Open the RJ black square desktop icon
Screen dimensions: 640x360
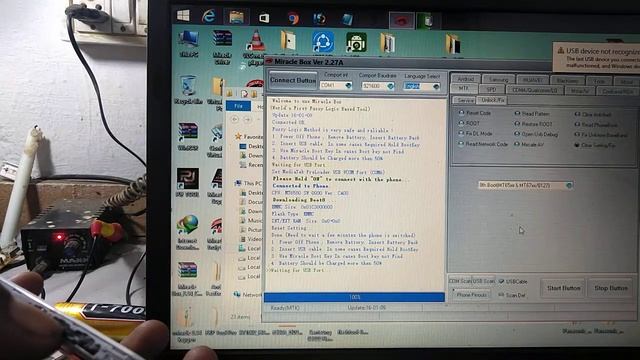(187, 182)
